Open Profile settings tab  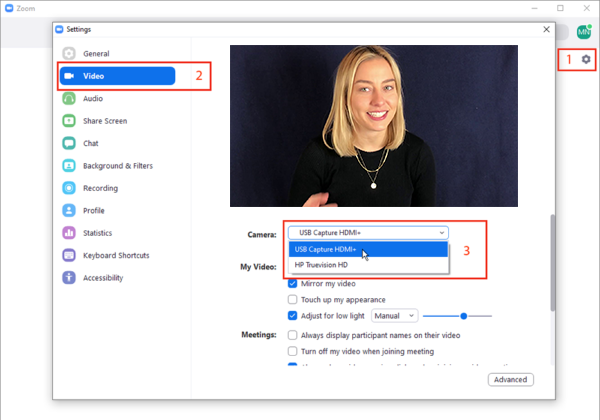point(93,210)
